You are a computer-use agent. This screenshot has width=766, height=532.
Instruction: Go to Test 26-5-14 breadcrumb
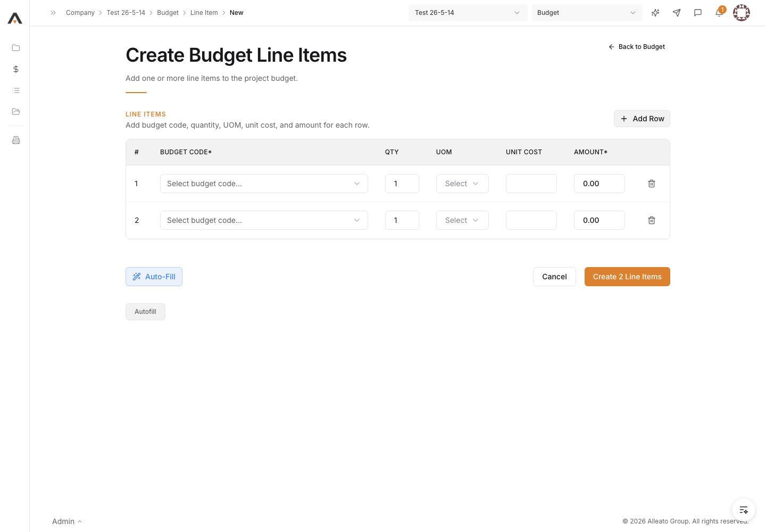(126, 13)
